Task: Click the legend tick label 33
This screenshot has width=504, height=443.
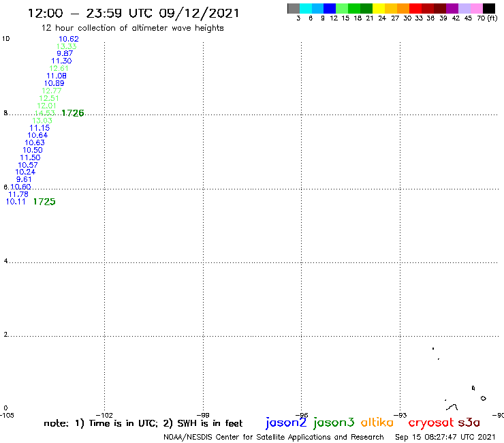Action: tap(419, 18)
